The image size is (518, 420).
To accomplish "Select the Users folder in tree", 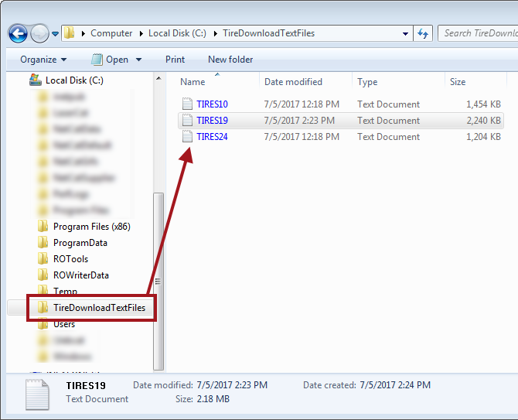I will pos(64,325).
